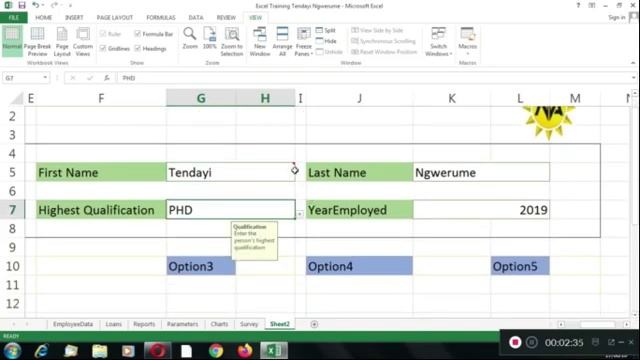640x360 pixels.
Task: Open Firefox from taskbar
Action: pyautogui.click(x=245, y=351)
